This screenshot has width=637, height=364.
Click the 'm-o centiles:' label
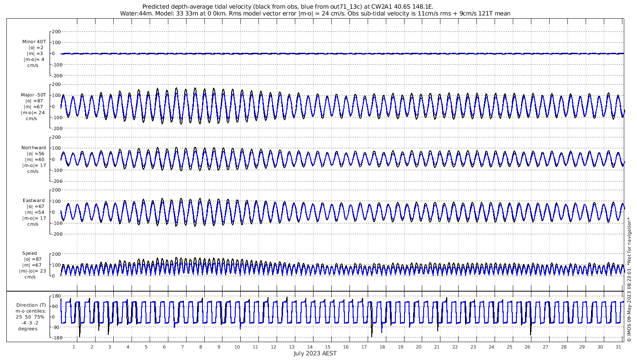tap(31, 311)
